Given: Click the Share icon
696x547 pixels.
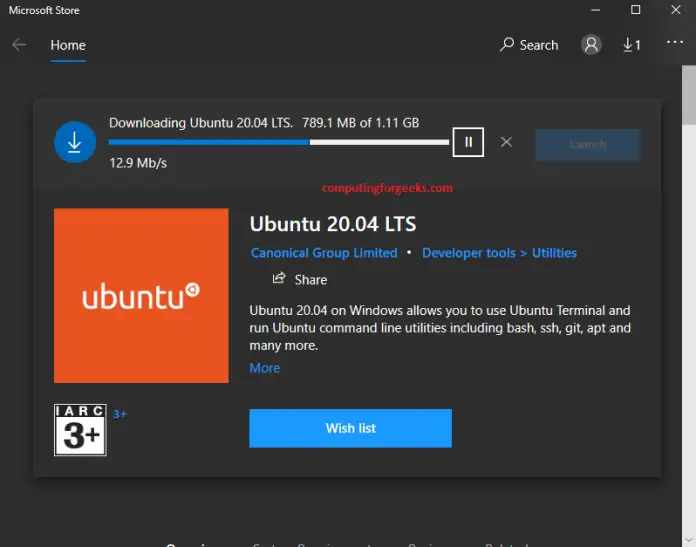Looking at the screenshot, I should pos(280,279).
